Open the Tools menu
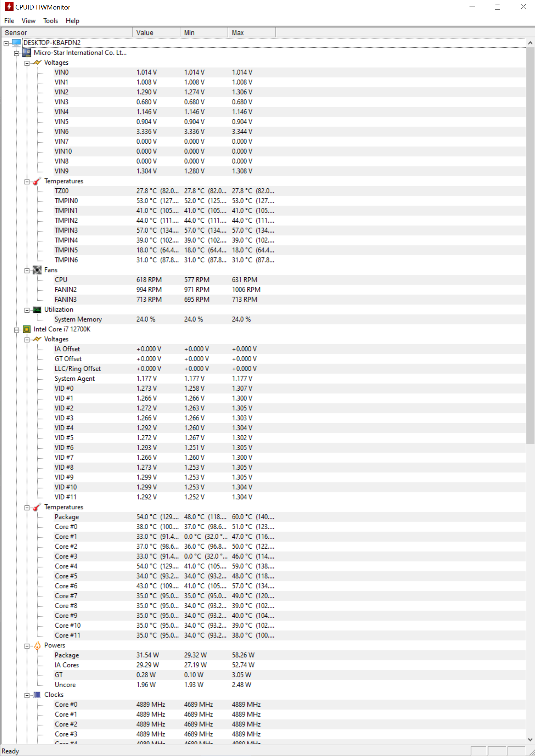The image size is (535, 756). coord(50,21)
